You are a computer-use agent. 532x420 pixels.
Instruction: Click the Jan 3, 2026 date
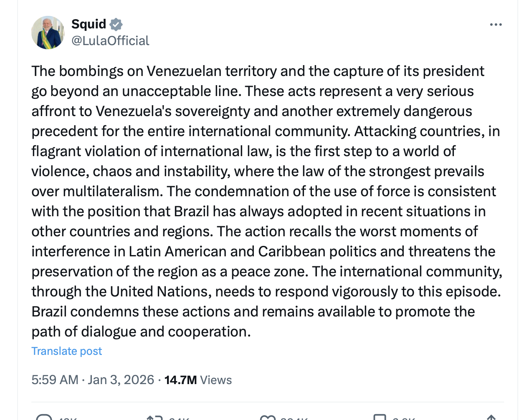tap(121, 380)
